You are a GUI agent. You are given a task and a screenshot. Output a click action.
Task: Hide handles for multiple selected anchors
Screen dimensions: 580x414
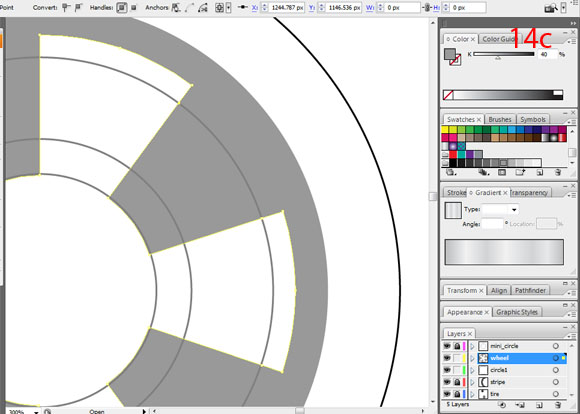(x=134, y=7)
